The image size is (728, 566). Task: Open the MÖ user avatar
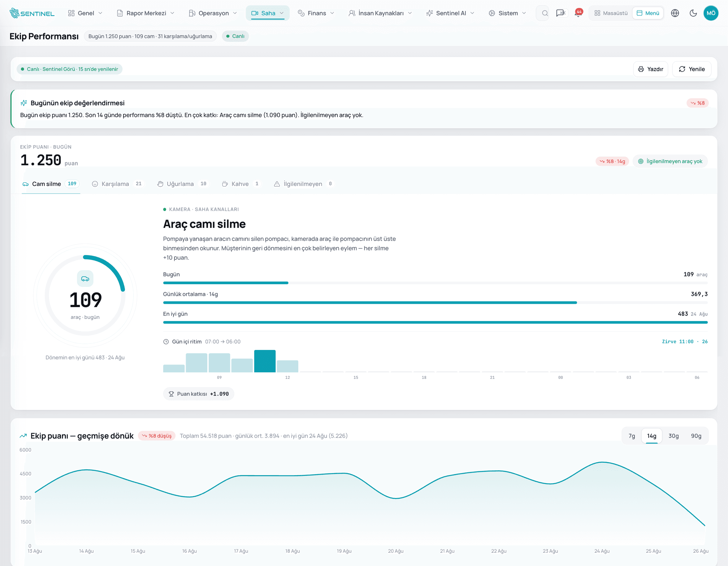pos(711,13)
